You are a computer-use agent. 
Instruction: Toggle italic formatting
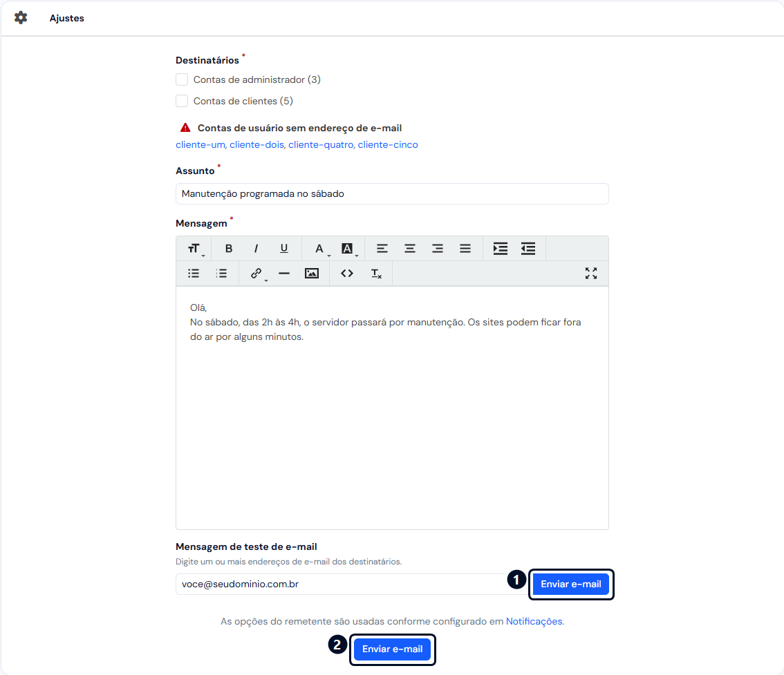coord(256,249)
